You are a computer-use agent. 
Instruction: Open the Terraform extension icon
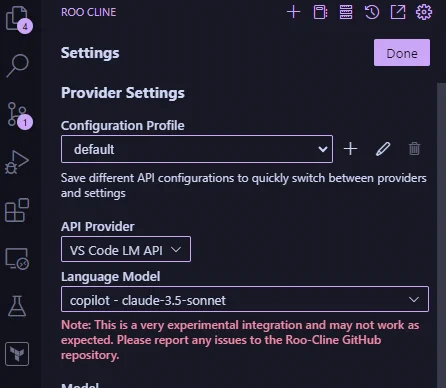(x=17, y=354)
